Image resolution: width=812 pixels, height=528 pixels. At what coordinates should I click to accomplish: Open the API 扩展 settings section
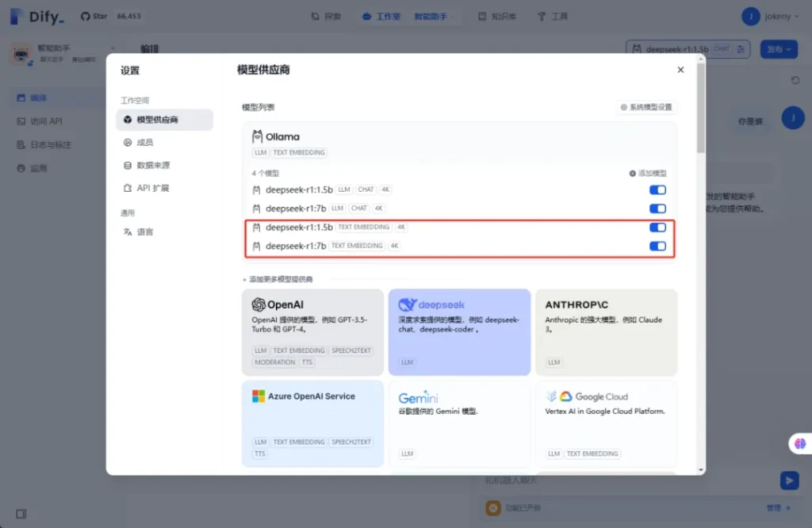[152, 188]
